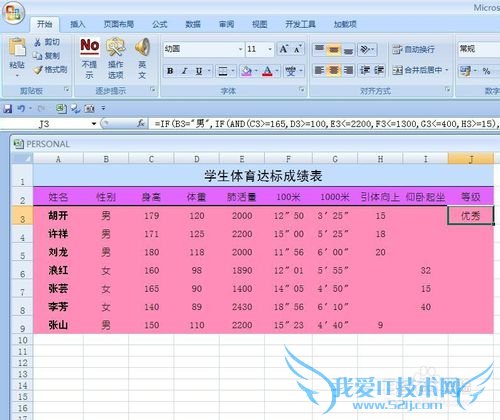Increase font size with the large A
Viewport: 500px width, 420px height.
tap(284, 49)
